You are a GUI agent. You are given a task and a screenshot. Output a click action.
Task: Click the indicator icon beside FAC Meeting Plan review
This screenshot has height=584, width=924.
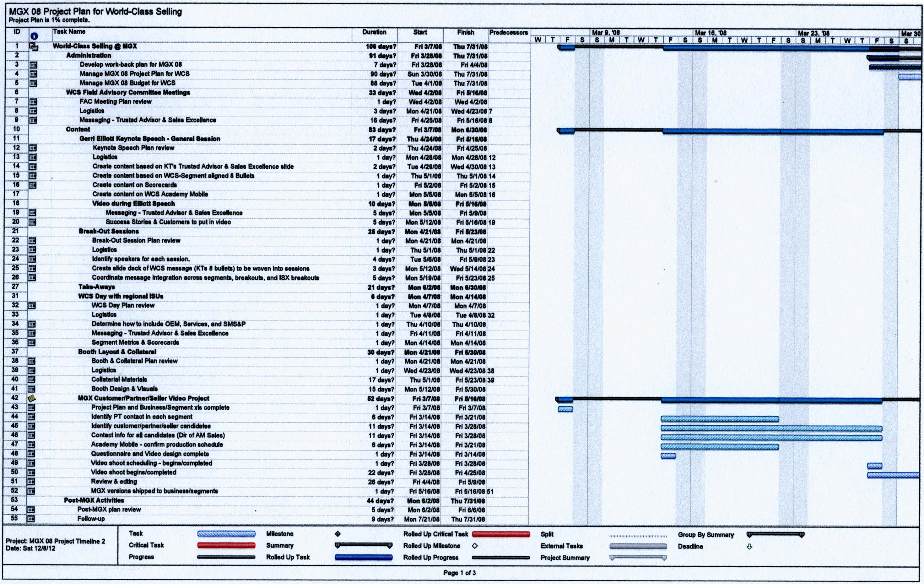point(33,102)
